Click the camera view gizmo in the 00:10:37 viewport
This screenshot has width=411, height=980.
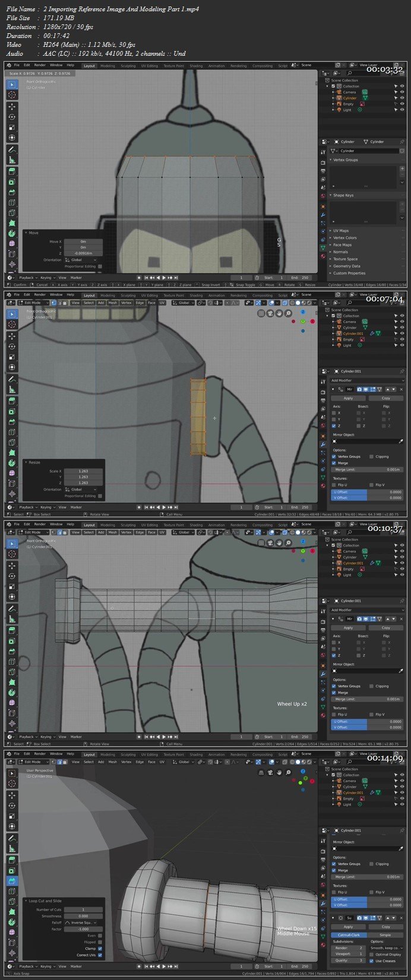click(x=270, y=543)
